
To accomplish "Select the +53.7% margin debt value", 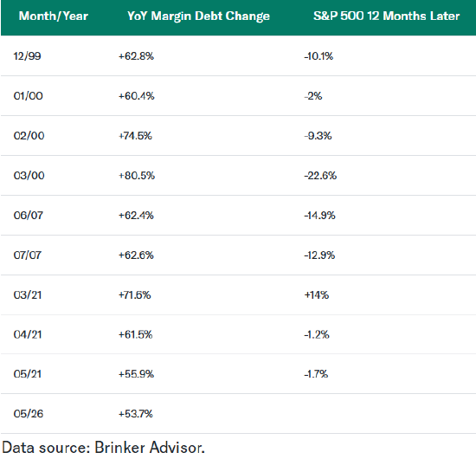I will pos(135,414).
